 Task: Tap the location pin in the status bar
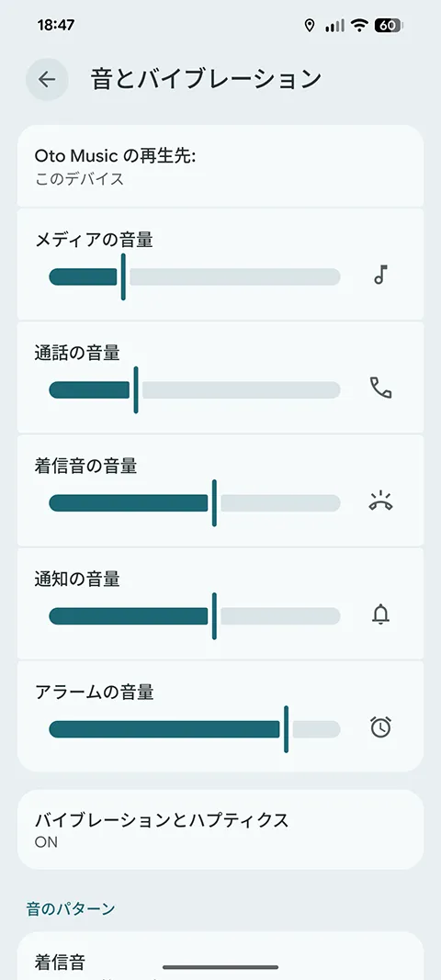309,25
